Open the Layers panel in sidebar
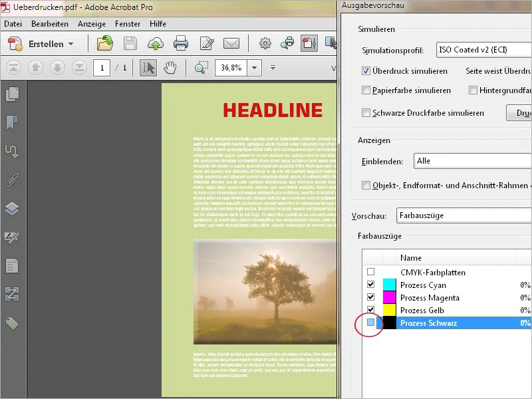Viewport: 532px width, 399px height. click(12, 208)
